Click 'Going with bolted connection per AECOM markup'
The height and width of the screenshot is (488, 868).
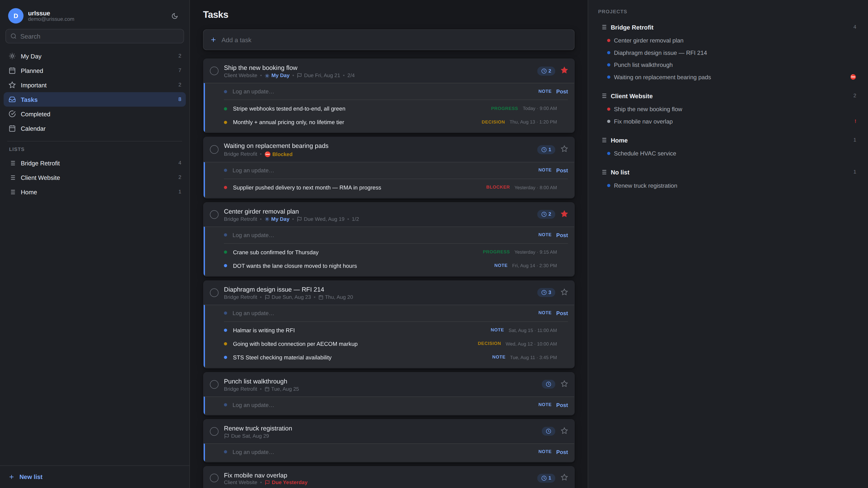click(x=295, y=344)
